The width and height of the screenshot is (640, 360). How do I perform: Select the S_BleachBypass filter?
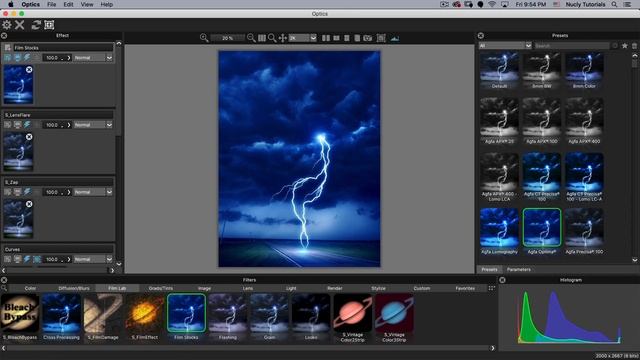pos(20,317)
